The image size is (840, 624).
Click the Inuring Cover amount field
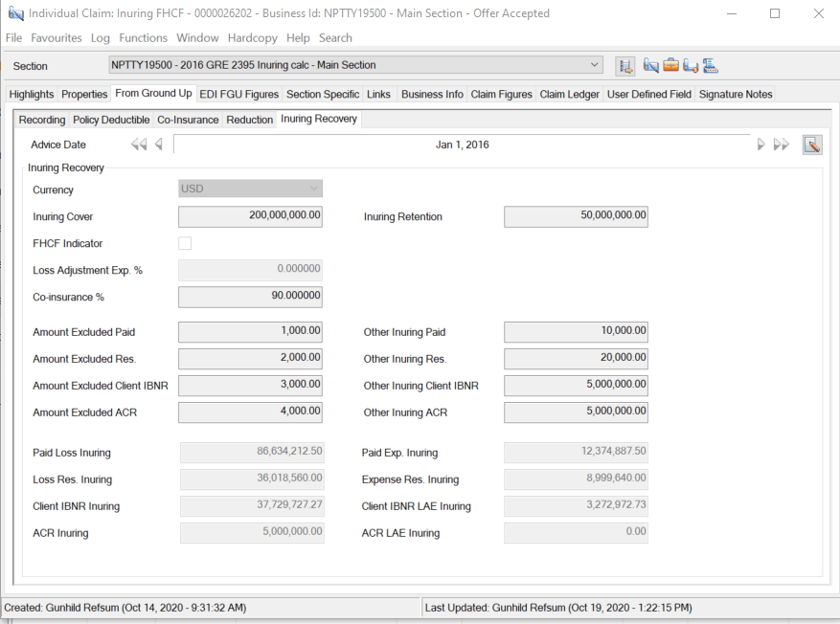(251, 216)
